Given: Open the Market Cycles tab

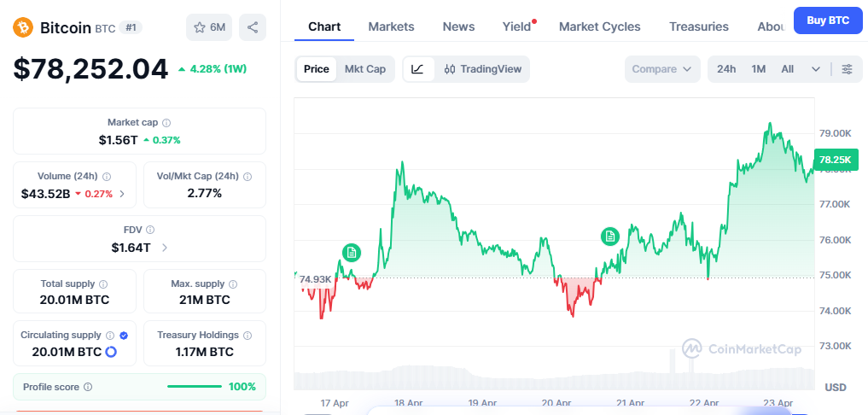Looking at the screenshot, I should (599, 26).
